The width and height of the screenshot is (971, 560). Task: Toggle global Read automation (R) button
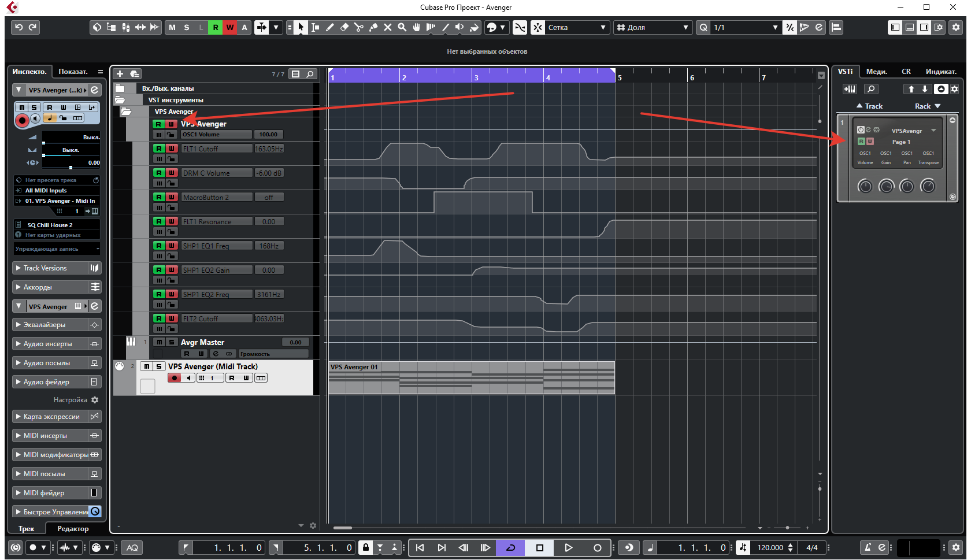pos(216,27)
